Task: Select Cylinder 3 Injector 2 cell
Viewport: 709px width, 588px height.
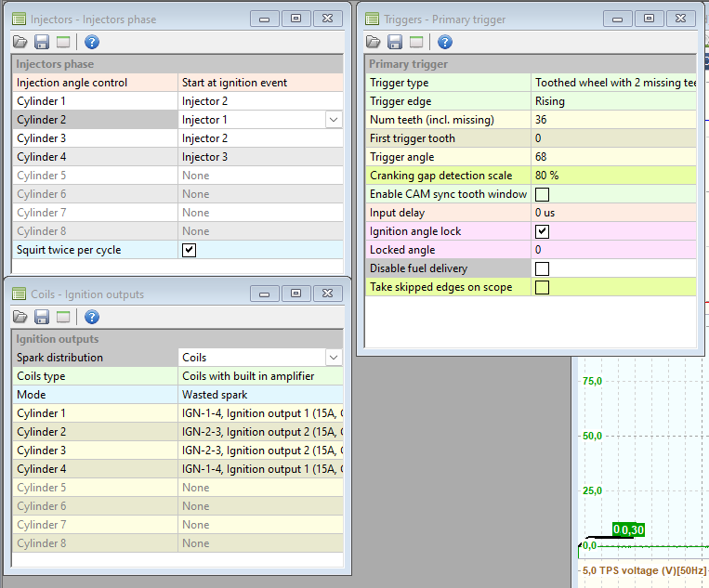Action: [x=260, y=138]
